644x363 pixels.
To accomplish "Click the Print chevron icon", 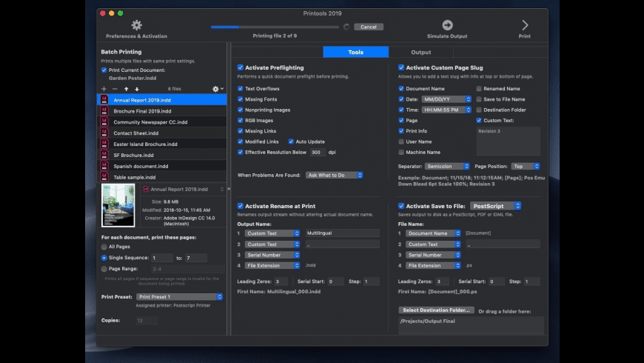I will click(x=525, y=25).
